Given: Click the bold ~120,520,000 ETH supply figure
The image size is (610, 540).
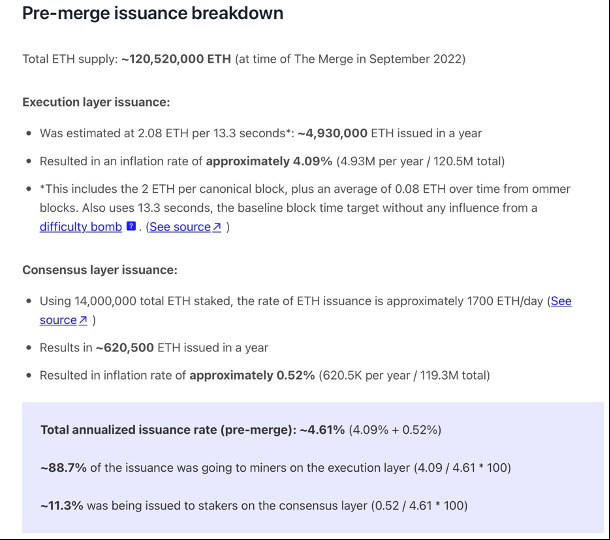Looking at the screenshot, I should (x=176, y=59).
